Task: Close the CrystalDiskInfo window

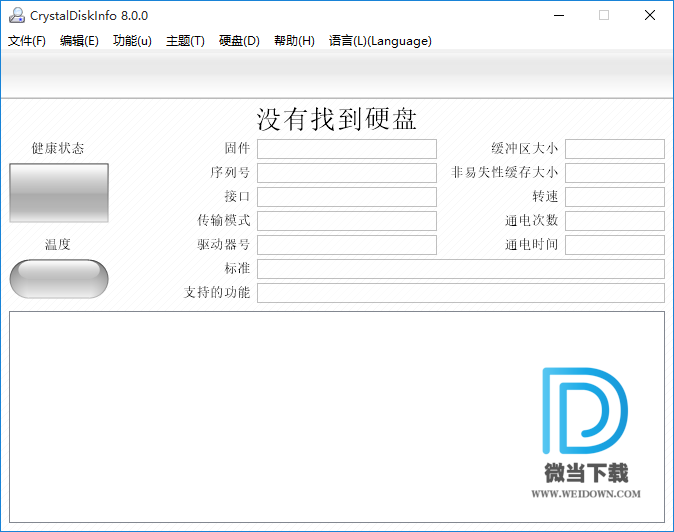Action: (650, 15)
